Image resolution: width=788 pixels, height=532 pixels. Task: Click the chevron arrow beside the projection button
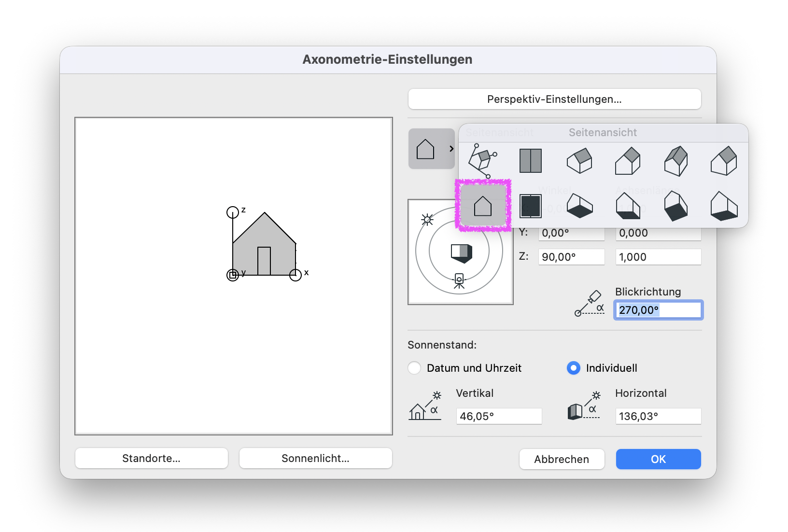[x=451, y=149]
